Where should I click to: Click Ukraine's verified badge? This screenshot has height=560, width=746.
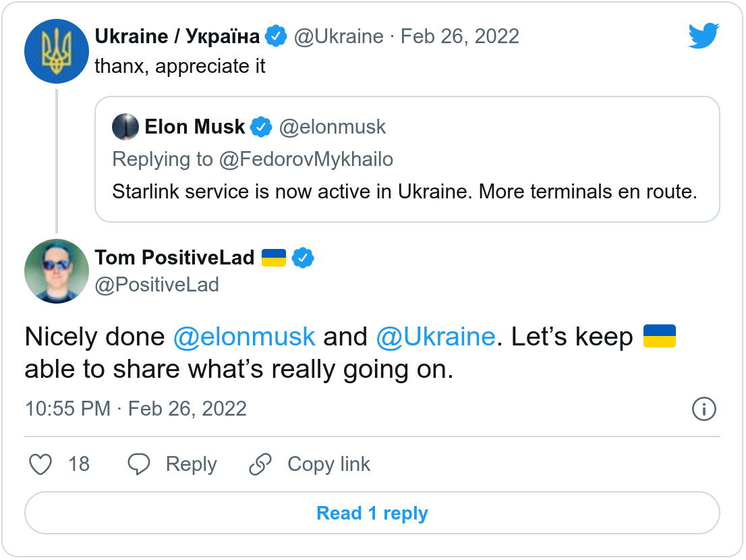(276, 36)
